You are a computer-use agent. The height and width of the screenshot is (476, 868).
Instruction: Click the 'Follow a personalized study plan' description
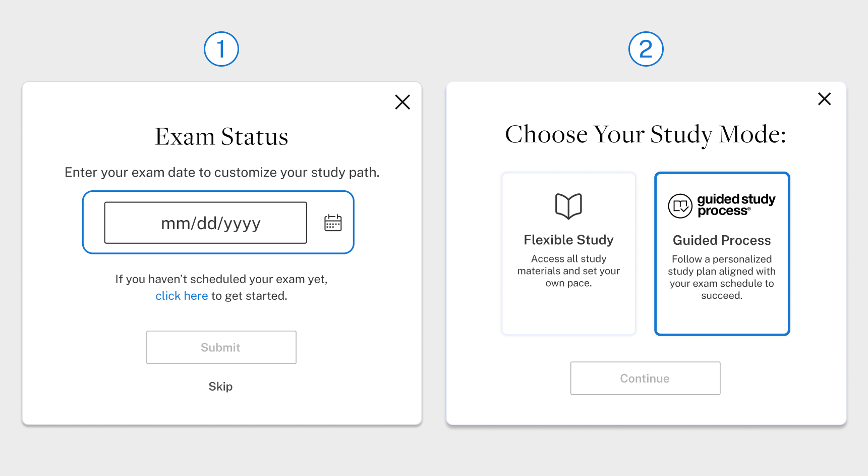click(x=722, y=277)
